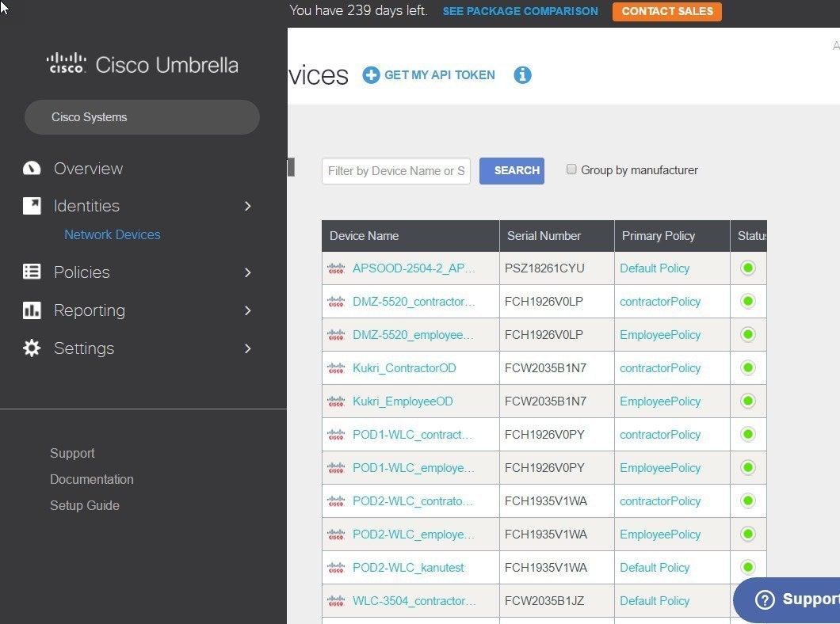Open the Support sidebar link

point(72,453)
